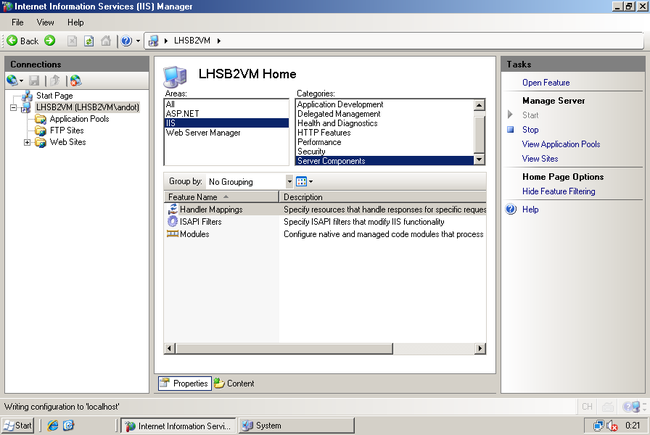Image resolution: width=650 pixels, height=435 pixels.
Task: Select Web Sites in the tree
Action: pyautogui.click(x=68, y=142)
